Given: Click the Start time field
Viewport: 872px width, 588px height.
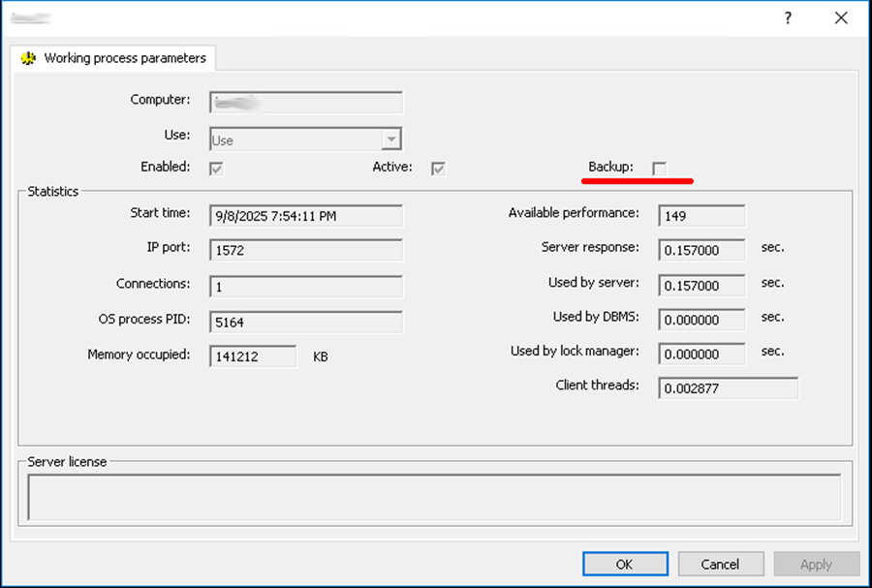Looking at the screenshot, I should click(305, 216).
